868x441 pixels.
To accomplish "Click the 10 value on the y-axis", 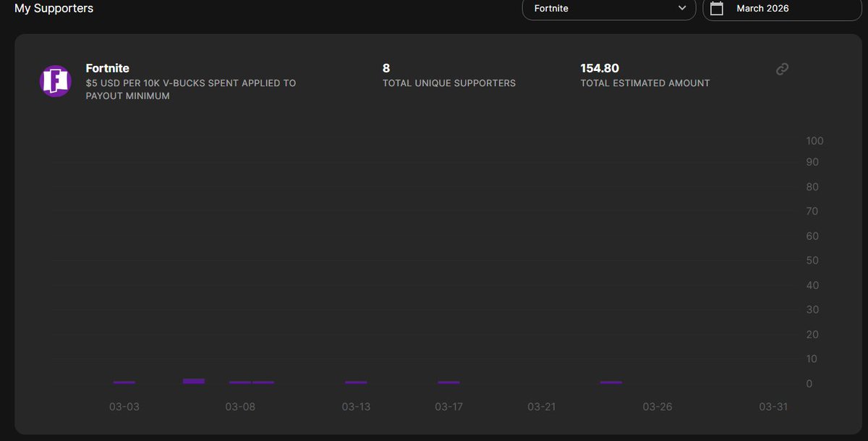I will 812,359.
